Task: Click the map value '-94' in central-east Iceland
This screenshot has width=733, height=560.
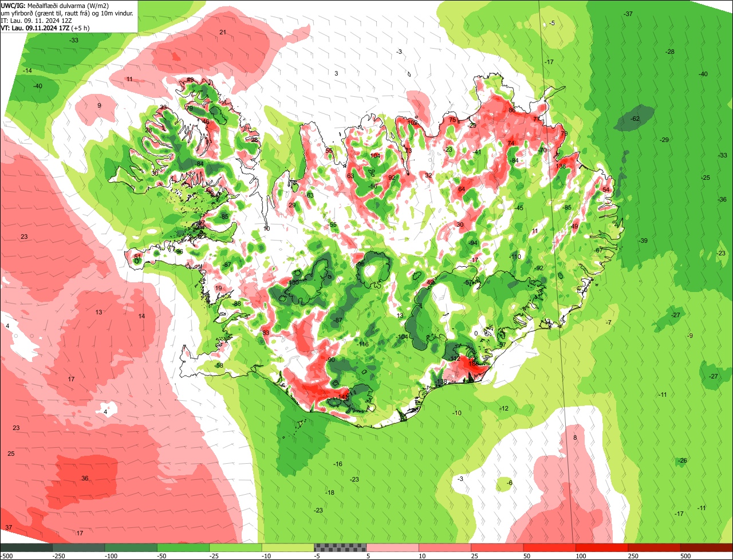Action: (x=473, y=243)
